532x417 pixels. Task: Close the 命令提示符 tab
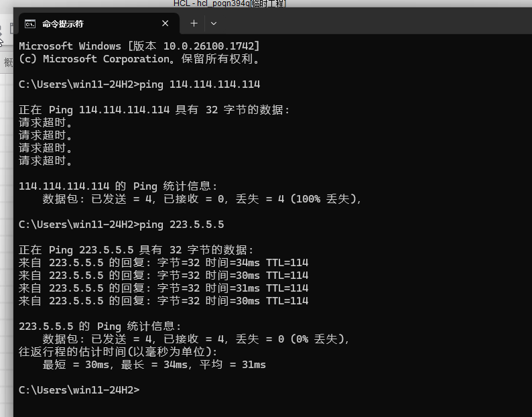[x=165, y=23]
